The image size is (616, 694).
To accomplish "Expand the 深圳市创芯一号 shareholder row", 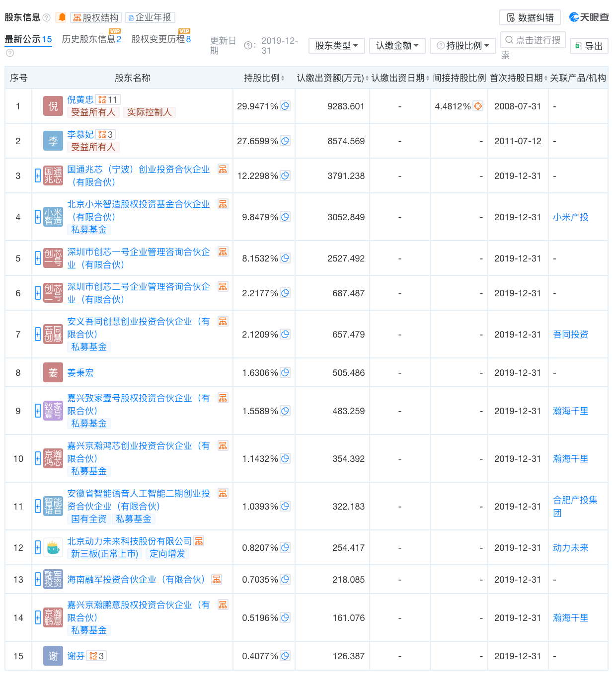I will pyautogui.click(x=38, y=258).
